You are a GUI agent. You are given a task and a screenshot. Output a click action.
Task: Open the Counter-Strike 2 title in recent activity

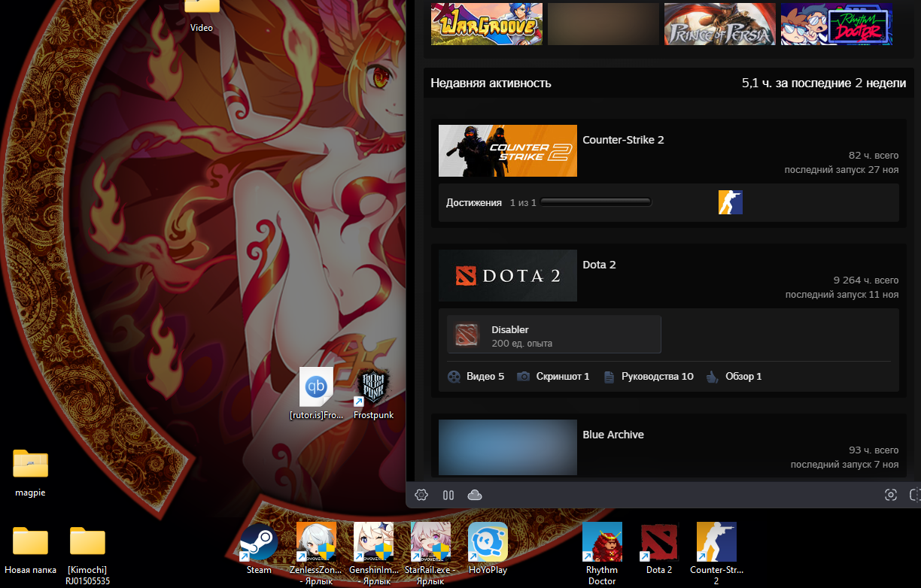pyautogui.click(x=623, y=140)
